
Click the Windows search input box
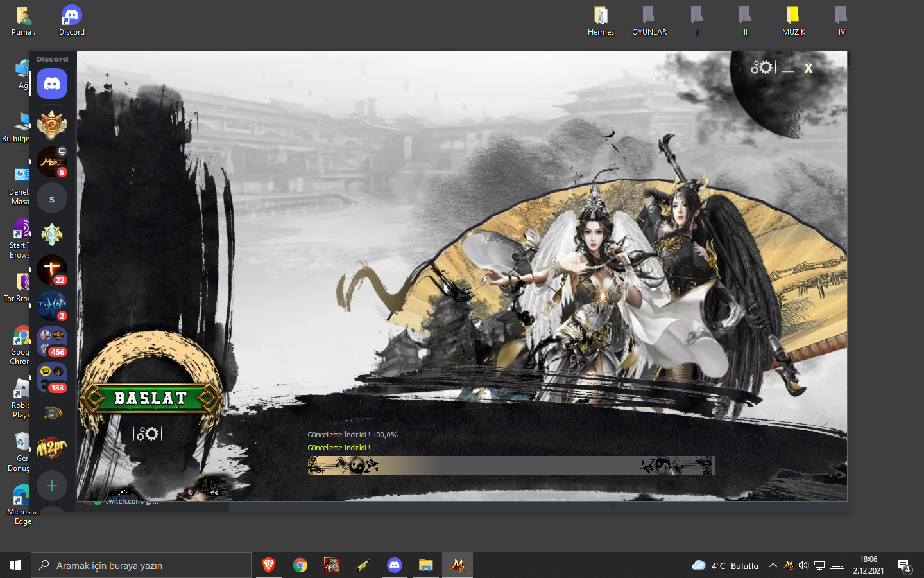click(142, 565)
